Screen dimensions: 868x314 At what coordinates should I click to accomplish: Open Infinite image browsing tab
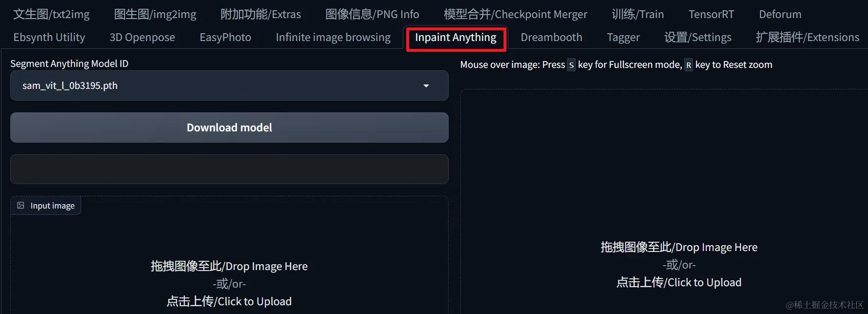pyautogui.click(x=333, y=37)
